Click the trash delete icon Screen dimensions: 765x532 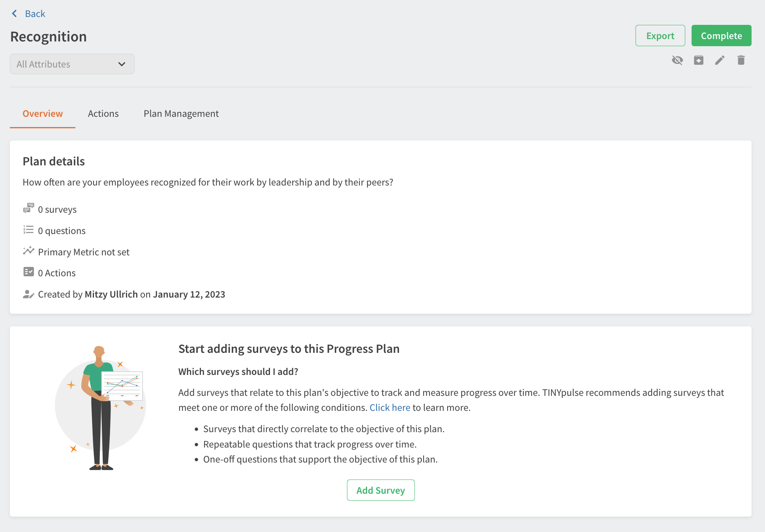coord(741,60)
